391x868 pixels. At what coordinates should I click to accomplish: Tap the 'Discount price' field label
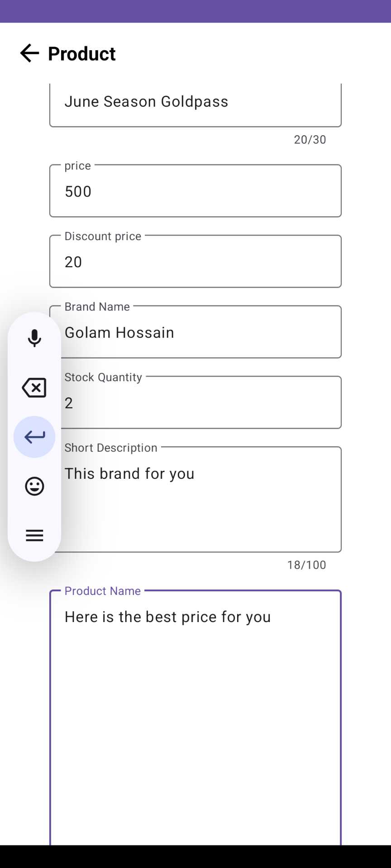tap(103, 236)
